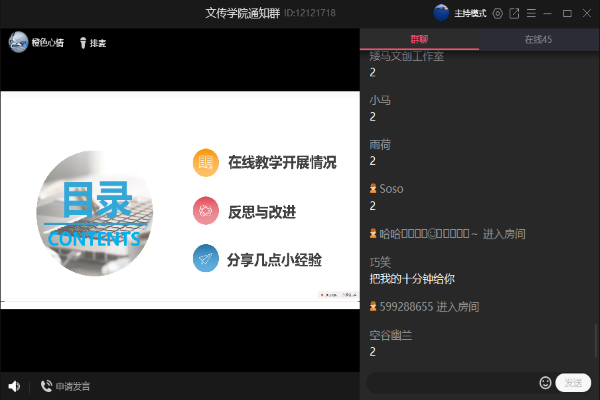600x400 pixels.
Task: Open the settings gear icon in title bar
Action: (497, 13)
